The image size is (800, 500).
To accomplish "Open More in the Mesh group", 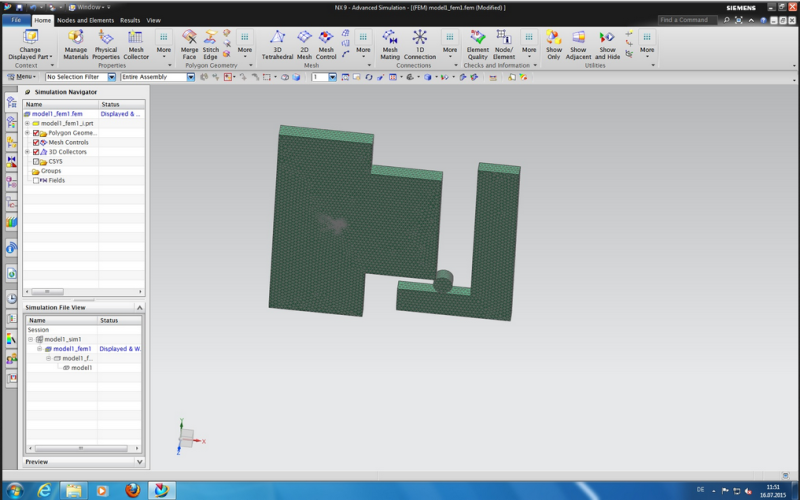I will tap(363, 44).
